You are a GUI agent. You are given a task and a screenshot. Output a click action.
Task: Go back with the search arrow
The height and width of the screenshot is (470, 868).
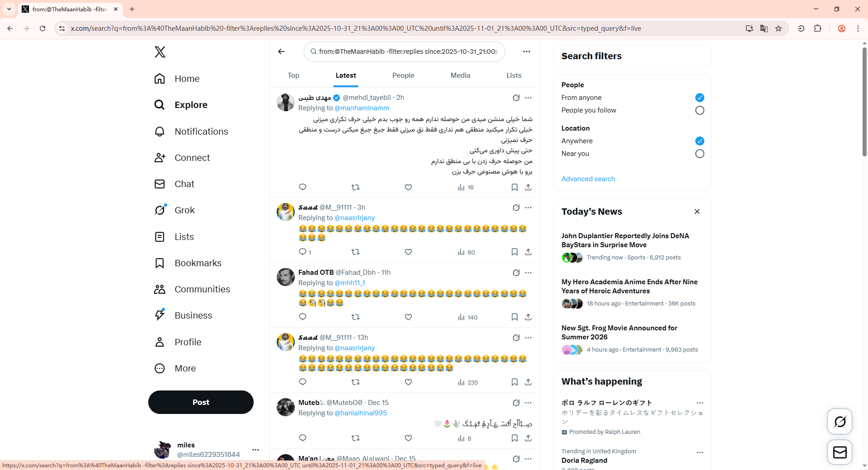tap(281, 52)
